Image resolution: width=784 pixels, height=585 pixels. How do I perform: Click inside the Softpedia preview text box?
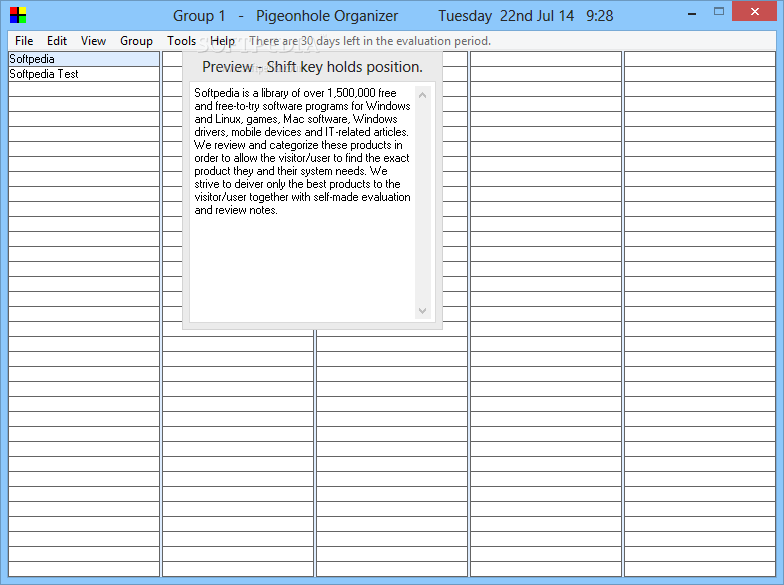tap(302, 202)
